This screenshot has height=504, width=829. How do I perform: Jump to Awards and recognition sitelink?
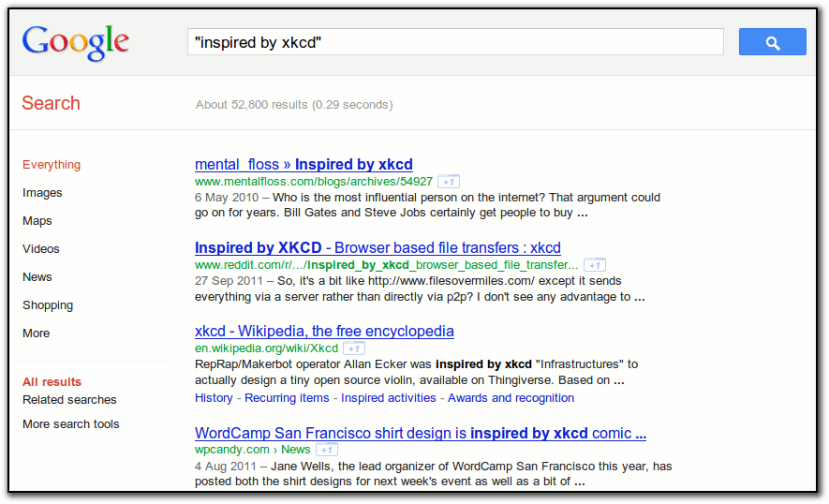click(x=511, y=398)
